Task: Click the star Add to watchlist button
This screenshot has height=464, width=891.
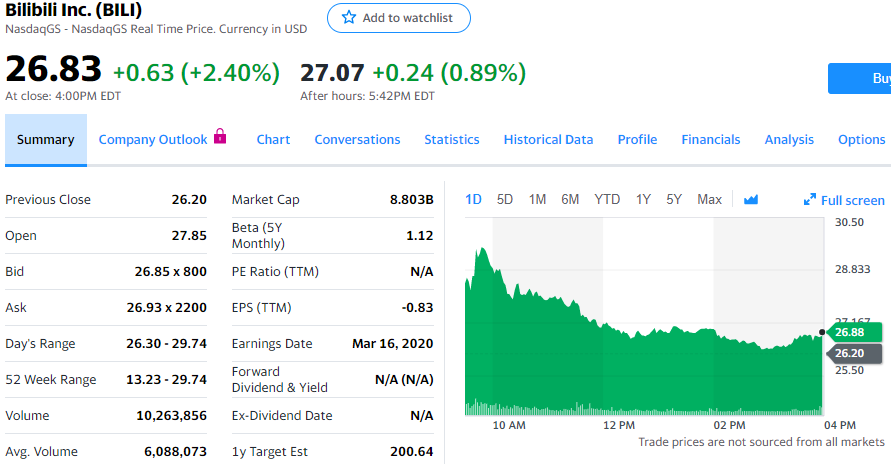Action: [398, 18]
